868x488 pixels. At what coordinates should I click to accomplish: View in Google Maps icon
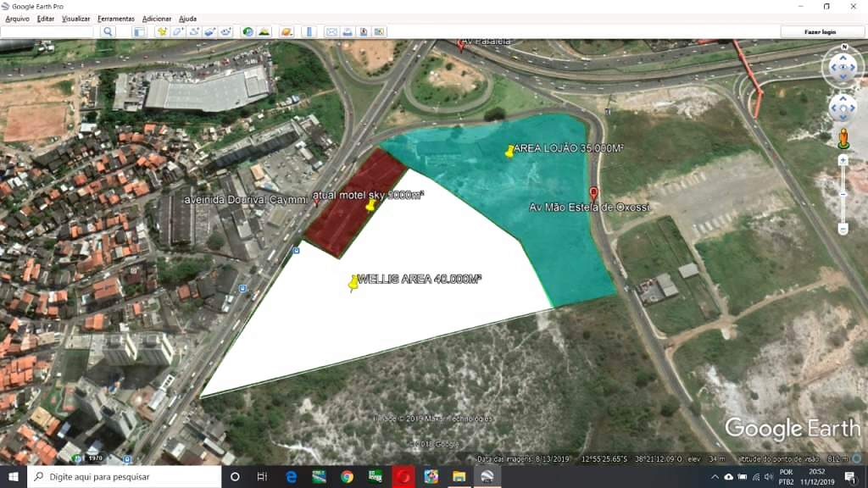tap(379, 31)
